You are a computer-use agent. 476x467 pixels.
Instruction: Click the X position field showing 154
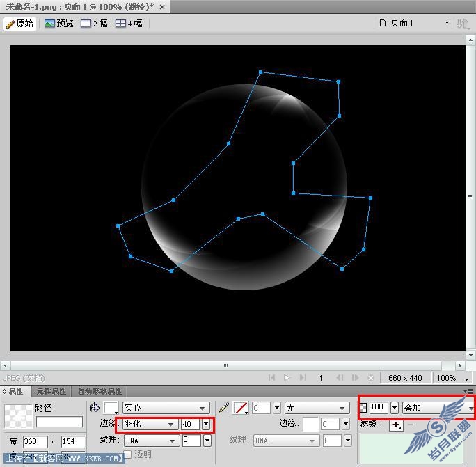point(73,441)
